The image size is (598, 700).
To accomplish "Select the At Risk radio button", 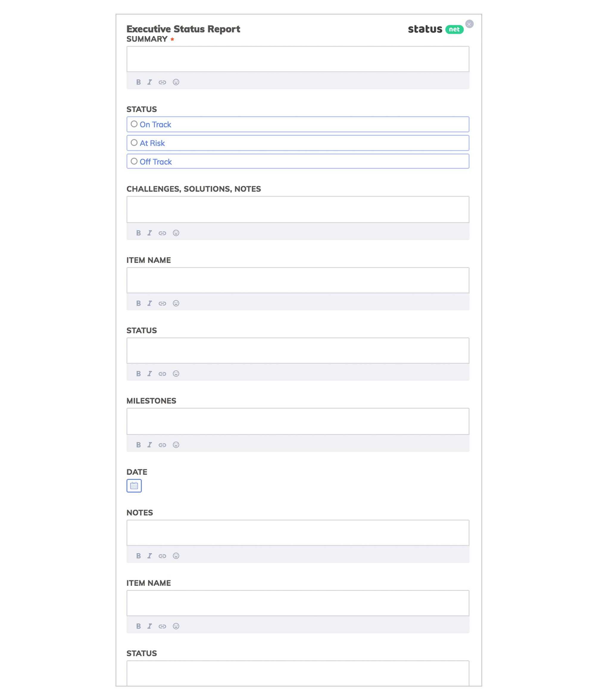I will [x=134, y=142].
